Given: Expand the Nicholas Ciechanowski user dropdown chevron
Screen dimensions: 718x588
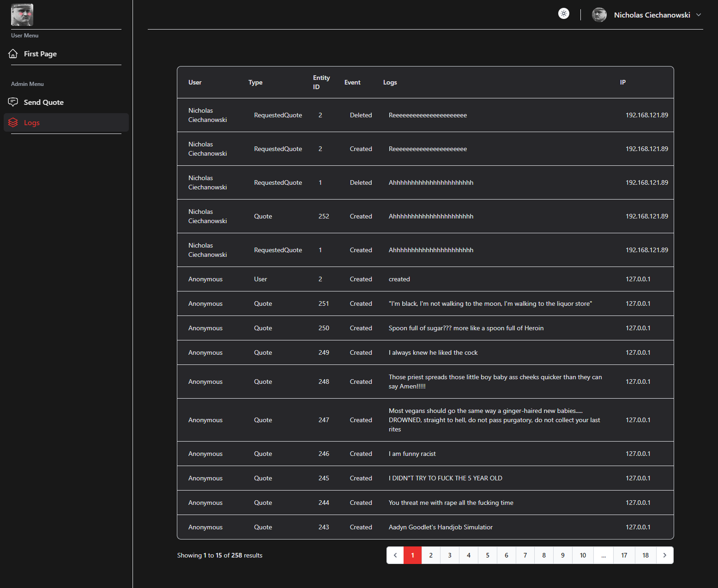Looking at the screenshot, I should (699, 15).
